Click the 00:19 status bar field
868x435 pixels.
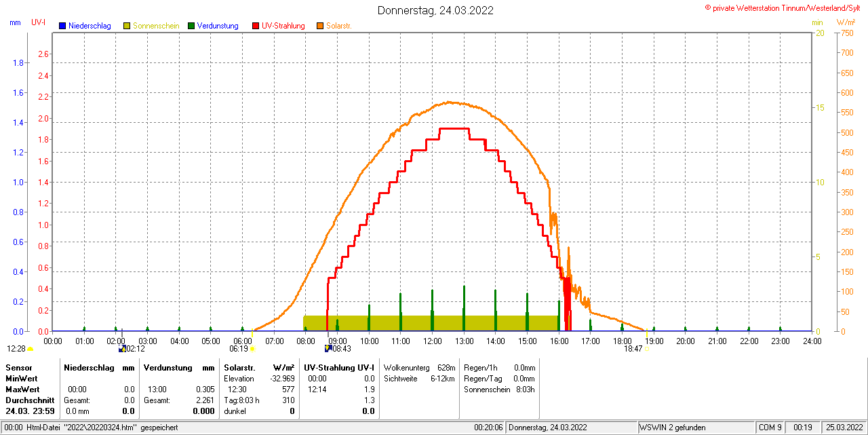803,428
